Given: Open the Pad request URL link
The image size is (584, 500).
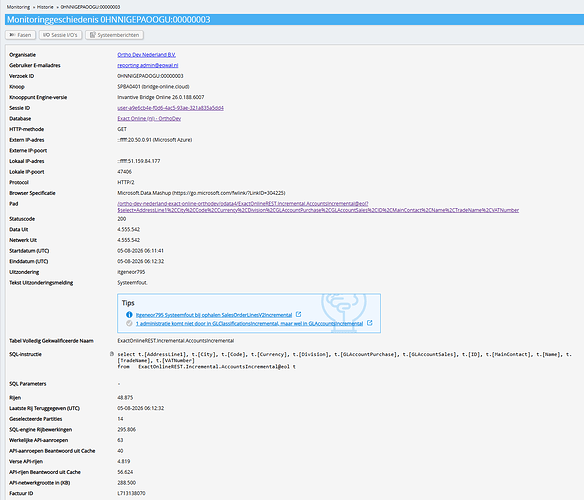Looking at the screenshot, I should [x=318, y=207].
